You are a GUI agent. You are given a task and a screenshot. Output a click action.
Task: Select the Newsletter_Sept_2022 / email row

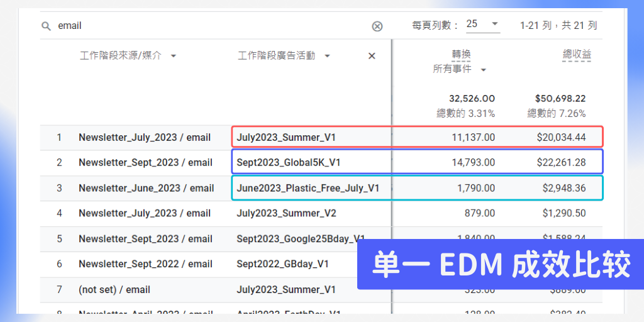pos(145,264)
